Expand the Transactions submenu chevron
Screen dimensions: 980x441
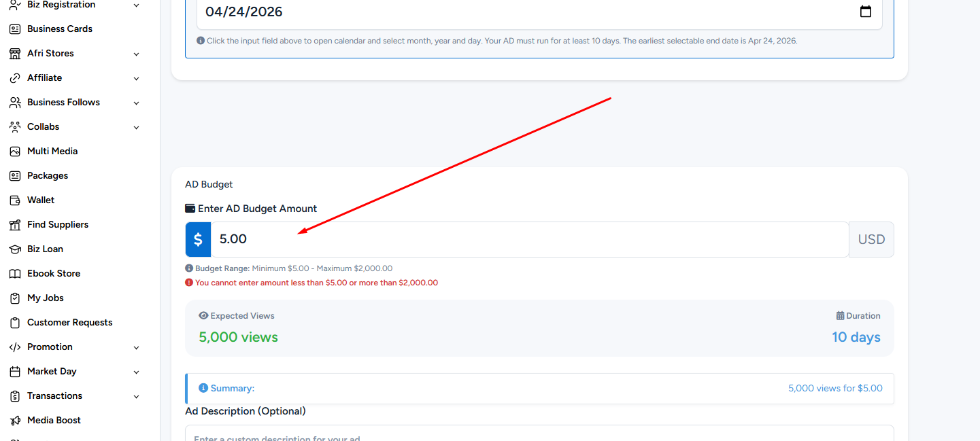pos(136,397)
